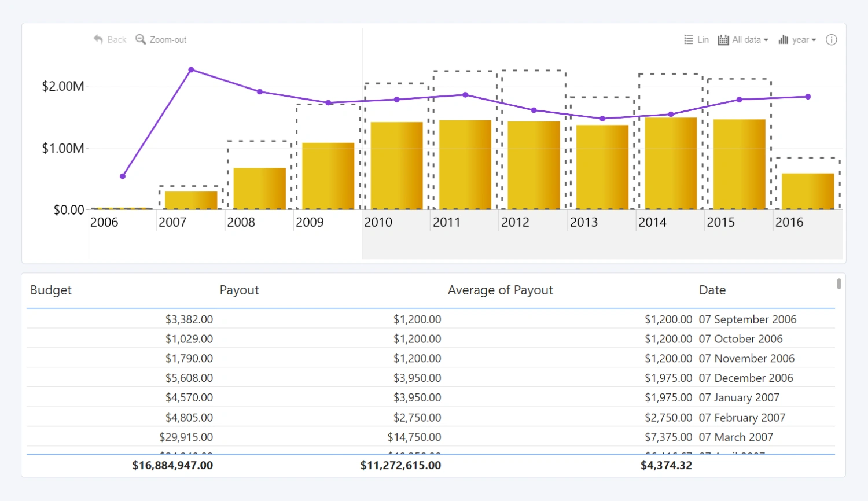Image resolution: width=868 pixels, height=501 pixels.
Task: Select the 2007 yellow bar
Action: tap(191, 200)
